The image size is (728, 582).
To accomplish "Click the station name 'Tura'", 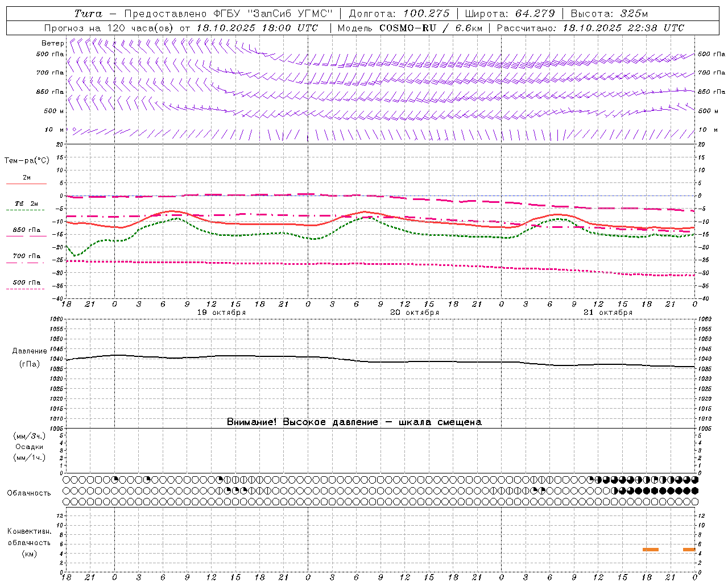I will (x=88, y=14).
